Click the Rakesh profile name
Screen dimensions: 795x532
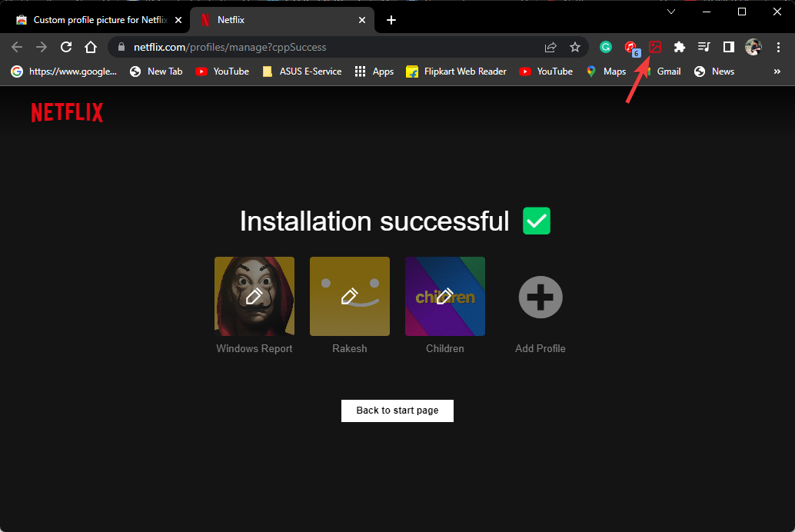(x=349, y=348)
